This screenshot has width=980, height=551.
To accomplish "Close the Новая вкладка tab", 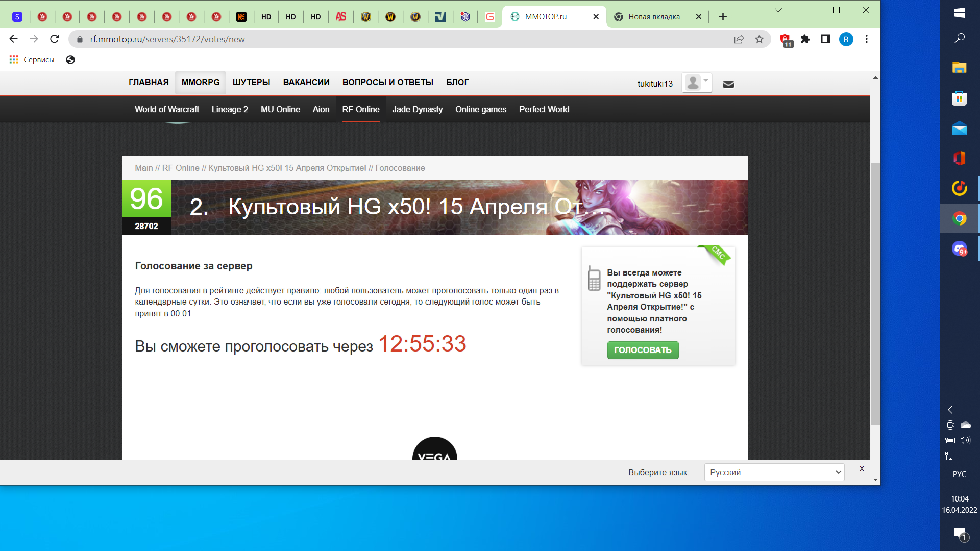I will (x=699, y=17).
